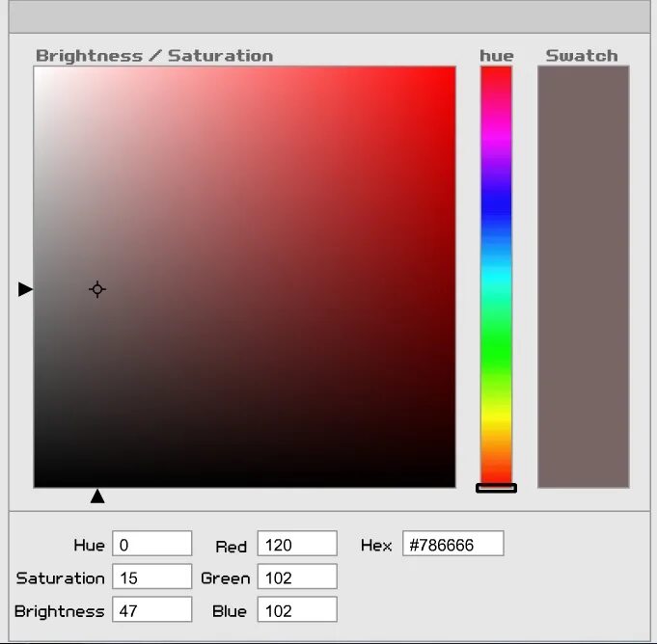Click the Swatch color preview

pos(584,277)
